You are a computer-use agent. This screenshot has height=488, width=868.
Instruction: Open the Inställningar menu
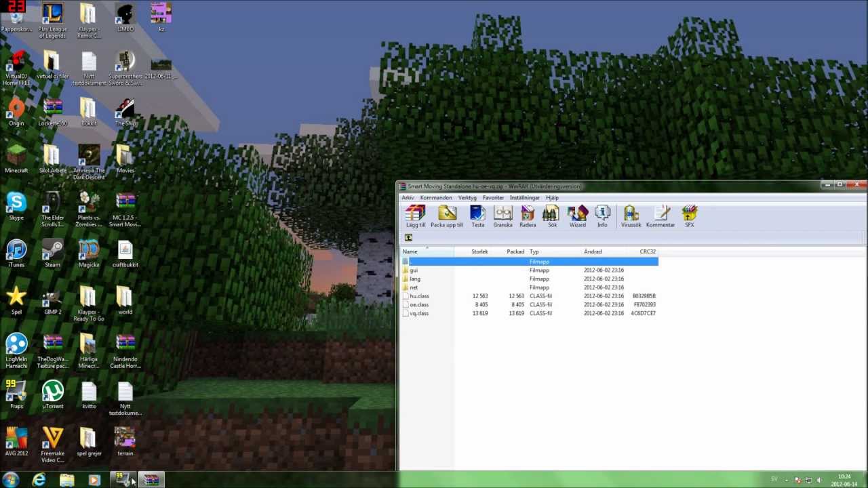525,198
